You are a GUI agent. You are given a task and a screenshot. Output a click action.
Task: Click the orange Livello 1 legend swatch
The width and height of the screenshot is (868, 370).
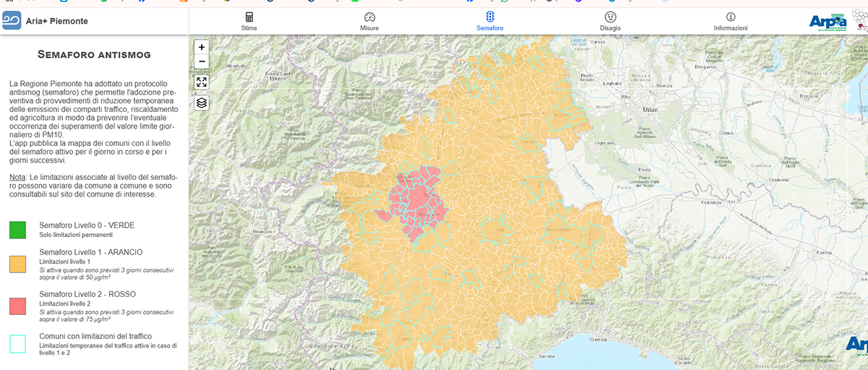coord(18,264)
